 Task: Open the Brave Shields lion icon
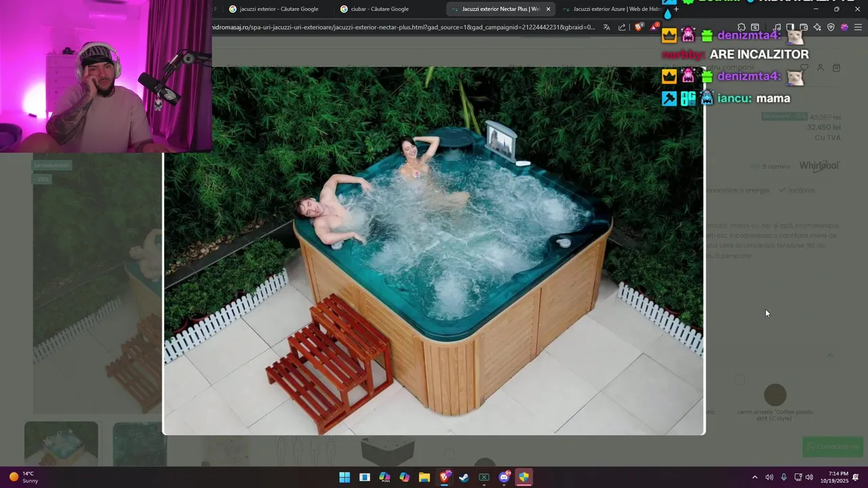[x=638, y=27]
